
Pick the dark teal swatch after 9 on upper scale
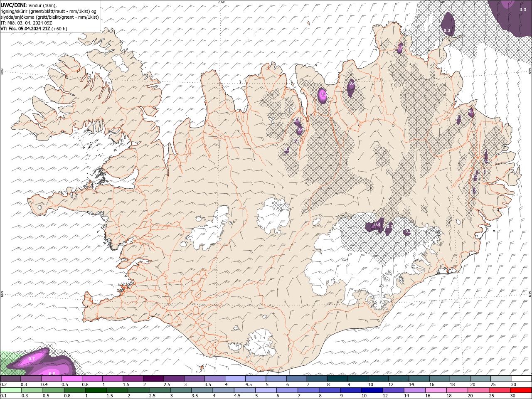pyautogui.click(x=358, y=379)
